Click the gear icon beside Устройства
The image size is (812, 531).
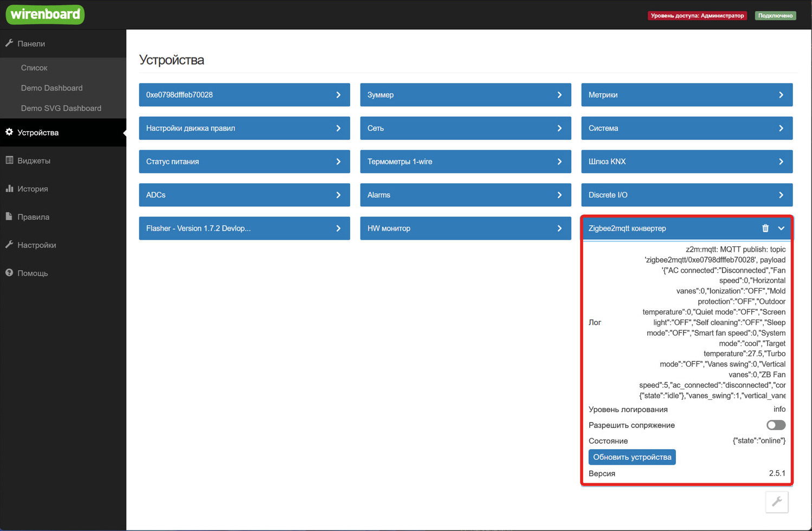click(9, 132)
